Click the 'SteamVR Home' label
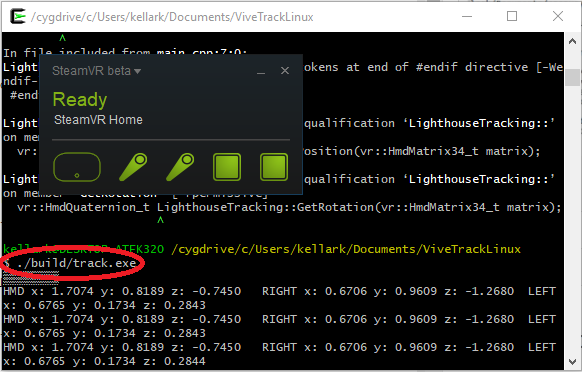Viewport: 582px width, 372px height. point(98,120)
